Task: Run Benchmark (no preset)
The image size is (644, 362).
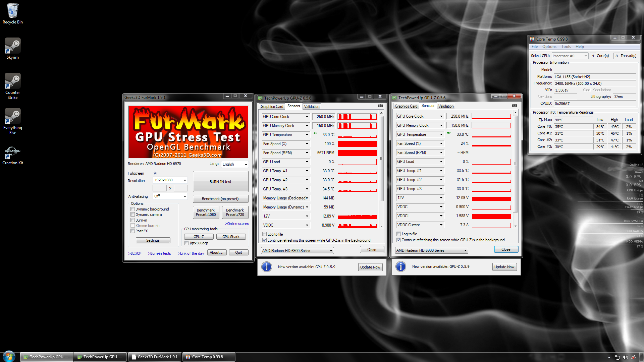Action: click(220, 199)
